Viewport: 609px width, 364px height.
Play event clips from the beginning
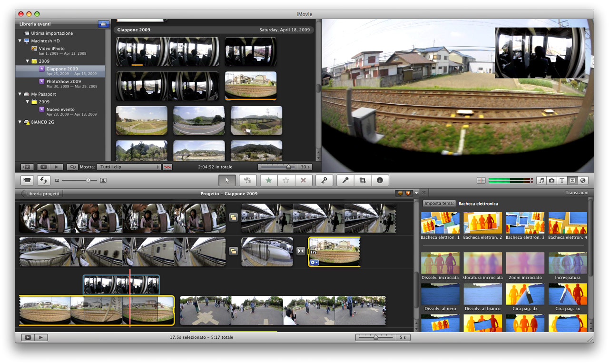[x=56, y=167]
